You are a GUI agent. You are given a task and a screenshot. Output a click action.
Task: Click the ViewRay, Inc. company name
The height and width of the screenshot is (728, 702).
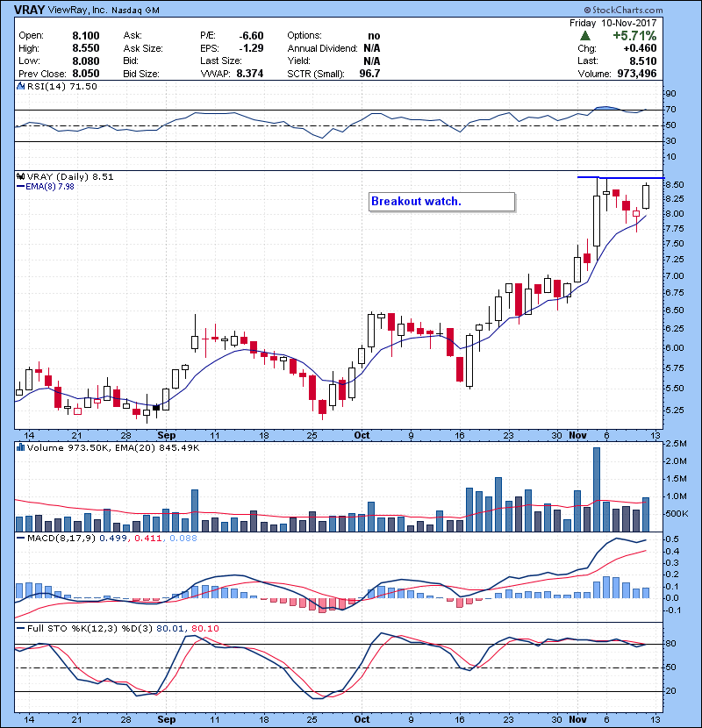pyautogui.click(x=77, y=10)
